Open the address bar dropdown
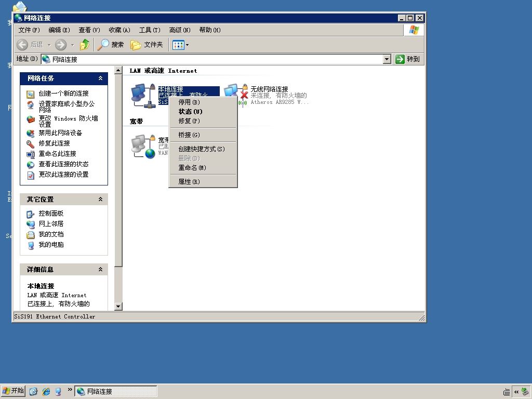This screenshot has width=532, height=399. 387,59
